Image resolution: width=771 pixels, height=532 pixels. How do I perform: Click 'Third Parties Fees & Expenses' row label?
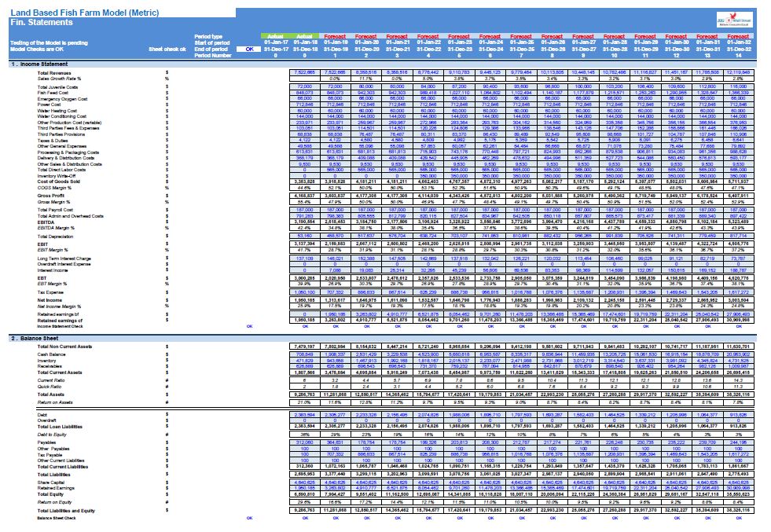(68, 128)
